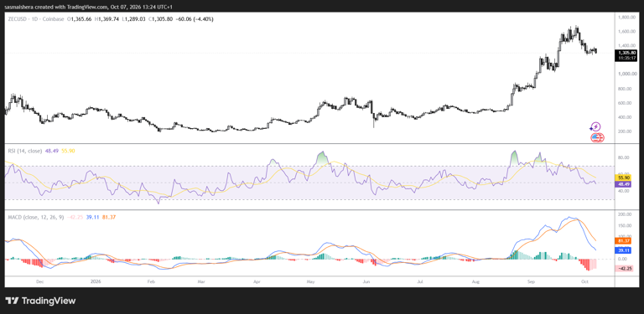Click the Feb label on time axis

pyautogui.click(x=151, y=282)
